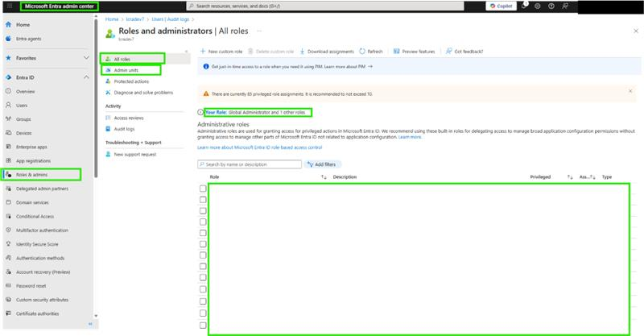The width and height of the screenshot is (644, 336).
Task: Open Account recovery (Preview)
Action: coord(43,272)
